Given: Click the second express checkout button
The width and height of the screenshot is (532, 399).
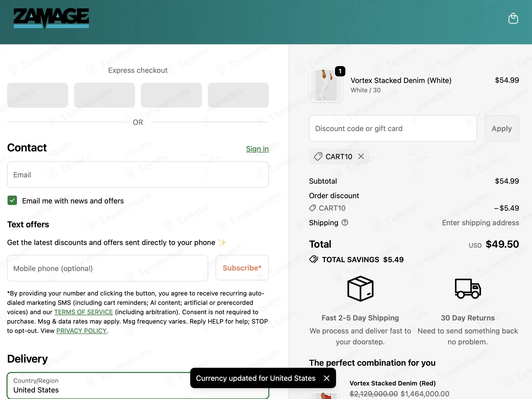Looking at the screenshot, I should point(104,95).
